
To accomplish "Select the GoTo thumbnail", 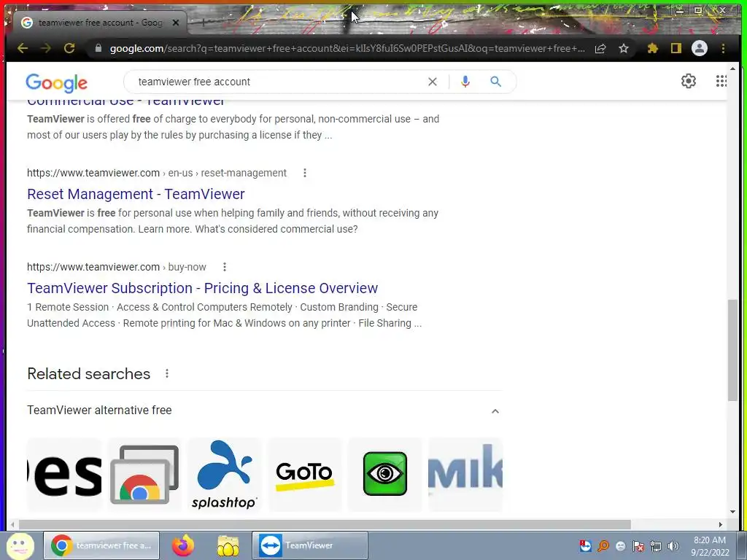I will pyautogui.click(x=305, y=474).
